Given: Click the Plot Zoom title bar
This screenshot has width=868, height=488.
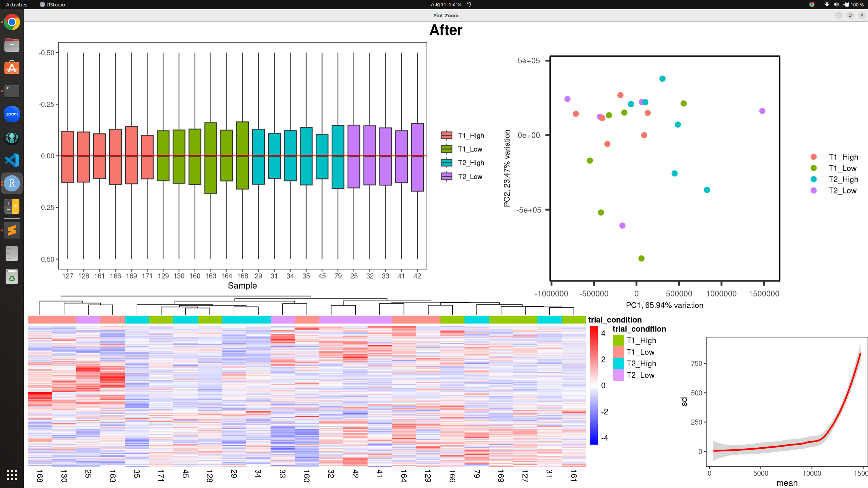Looking at the screenshot, I should pos(446,15).
